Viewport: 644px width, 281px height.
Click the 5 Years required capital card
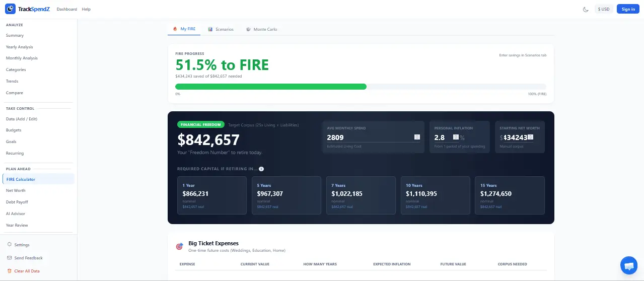[287, 195]
